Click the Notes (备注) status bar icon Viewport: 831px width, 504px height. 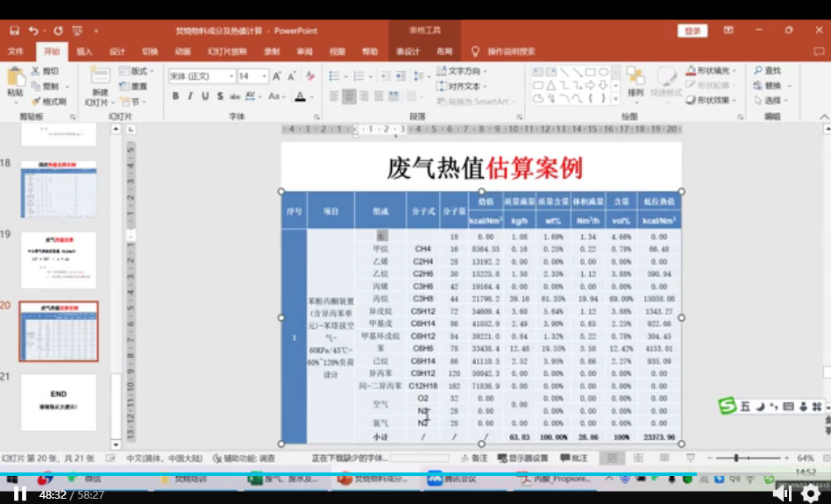[474, 458]
